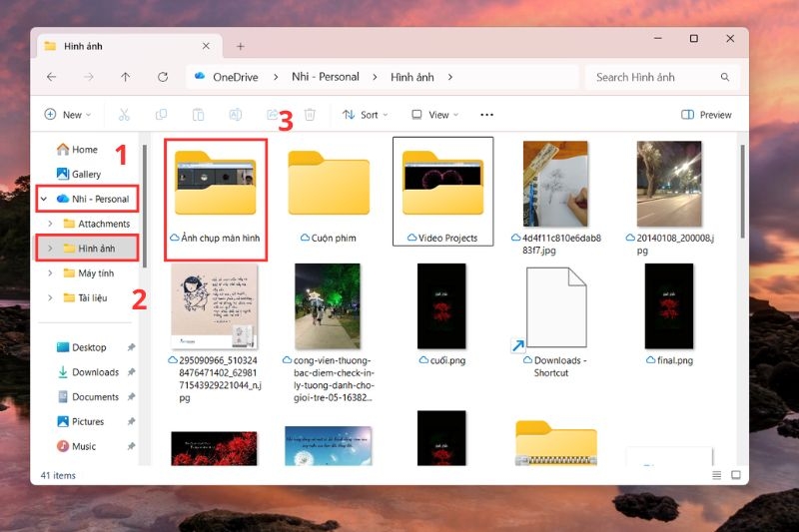Click the file list vertical scrollbar

coord(742,191)
